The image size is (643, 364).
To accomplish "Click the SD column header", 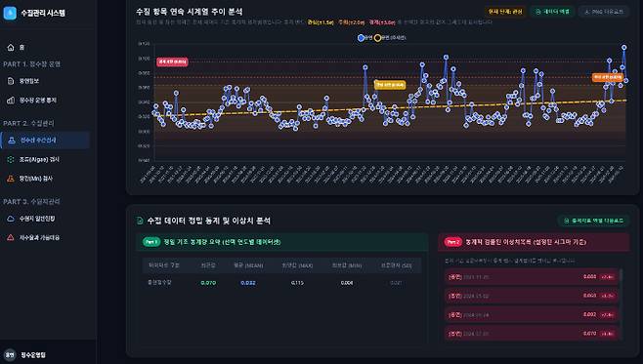I will click(x=396, y=265).
